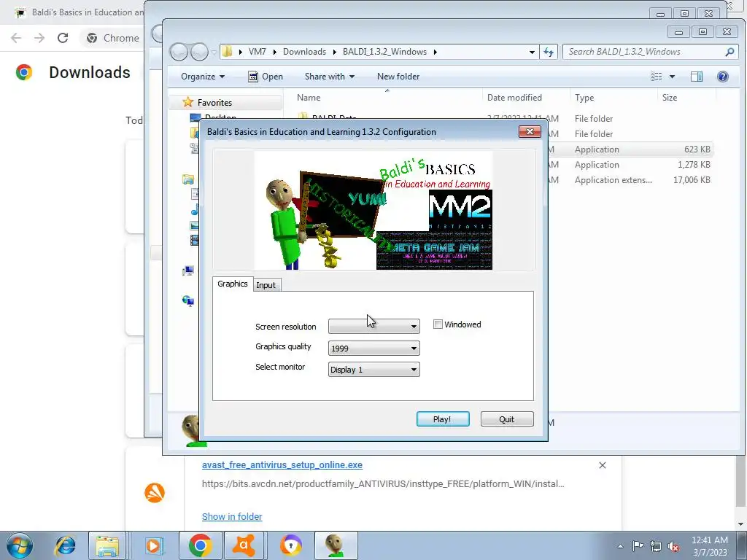Expand the view options dropdown arrow

pos(672,77)
